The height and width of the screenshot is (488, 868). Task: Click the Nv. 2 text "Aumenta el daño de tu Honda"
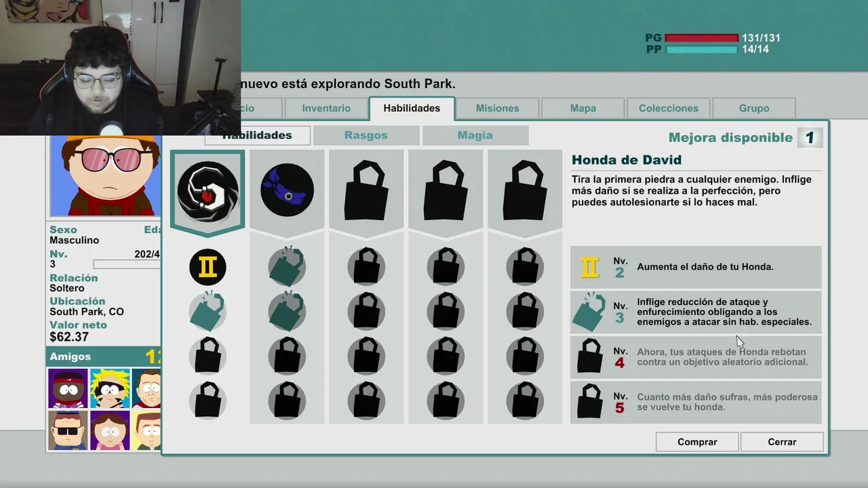coord(705,267)
